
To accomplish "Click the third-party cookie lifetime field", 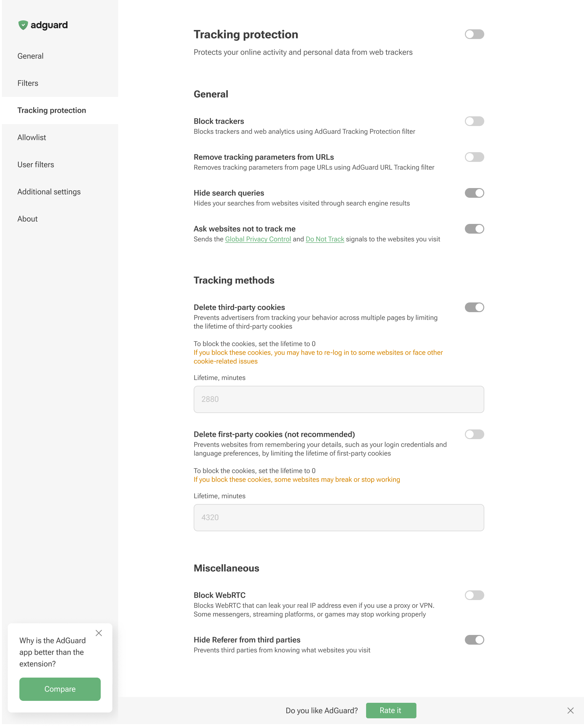I will [x=339, y=399].
